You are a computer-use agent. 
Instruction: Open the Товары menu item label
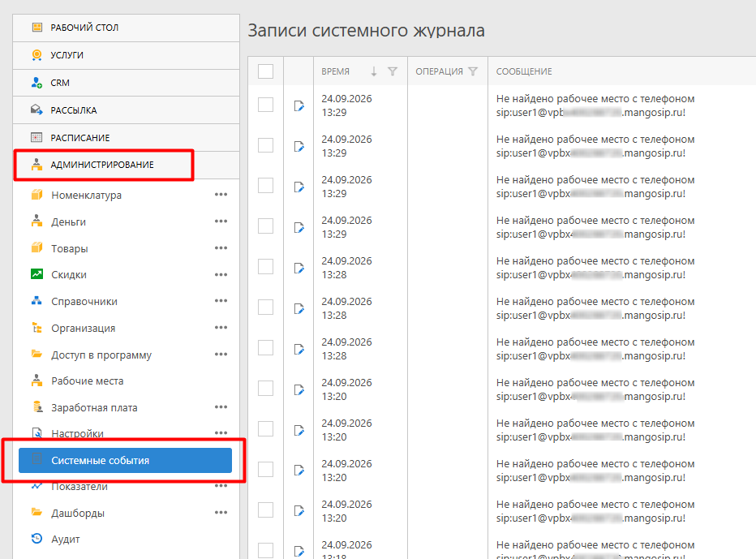point(70,249)
